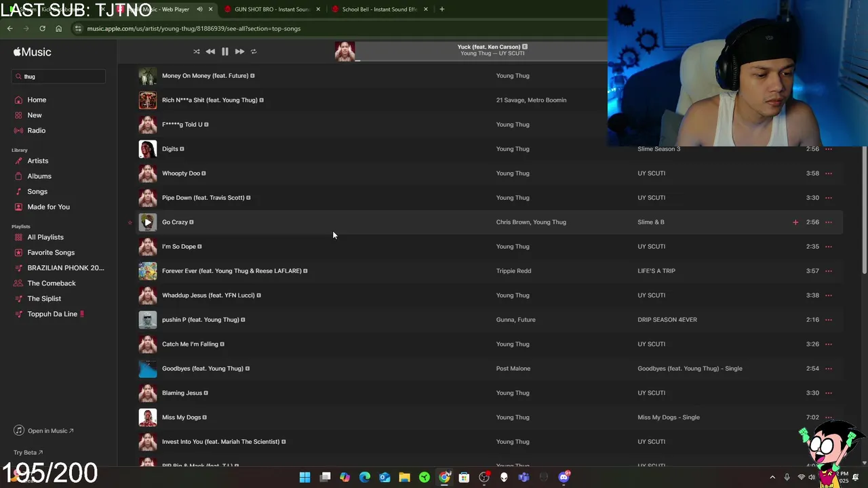Toggle repeat mode in the player

pos(254,52)
